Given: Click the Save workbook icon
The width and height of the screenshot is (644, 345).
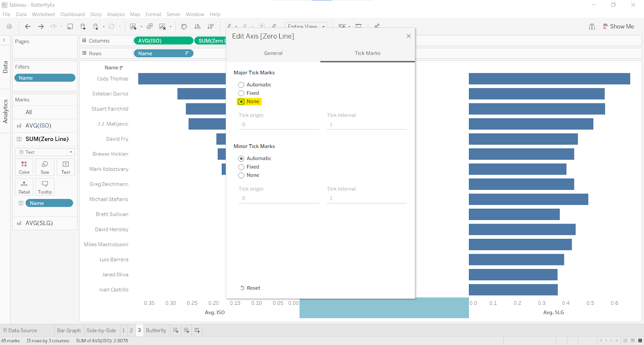Looking at the screenshot, I should tap(70, 27).
